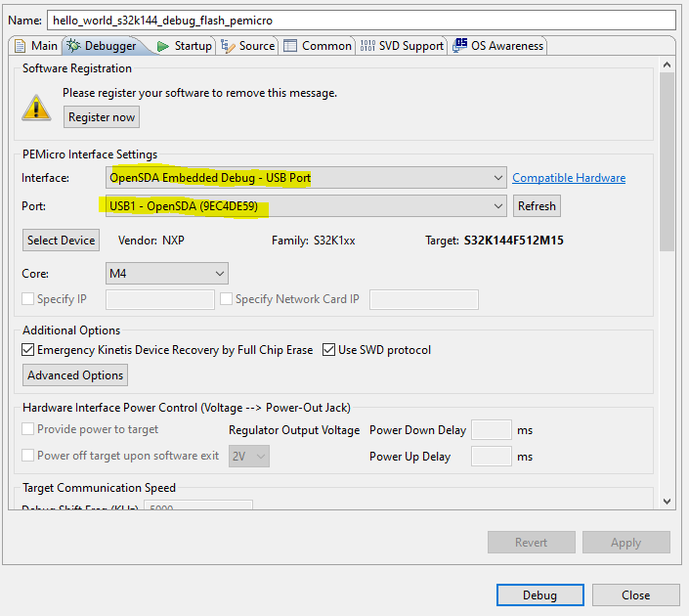Toggle the Specify IP checkbox
Image resolution: width=689 pixels, height=616 pixels.
tap(27, 299)
